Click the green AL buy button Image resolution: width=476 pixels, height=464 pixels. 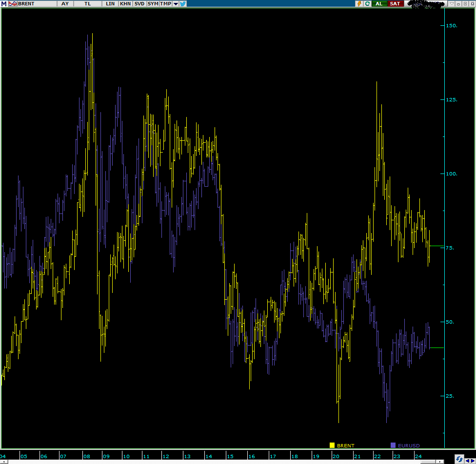pos(379,3)
